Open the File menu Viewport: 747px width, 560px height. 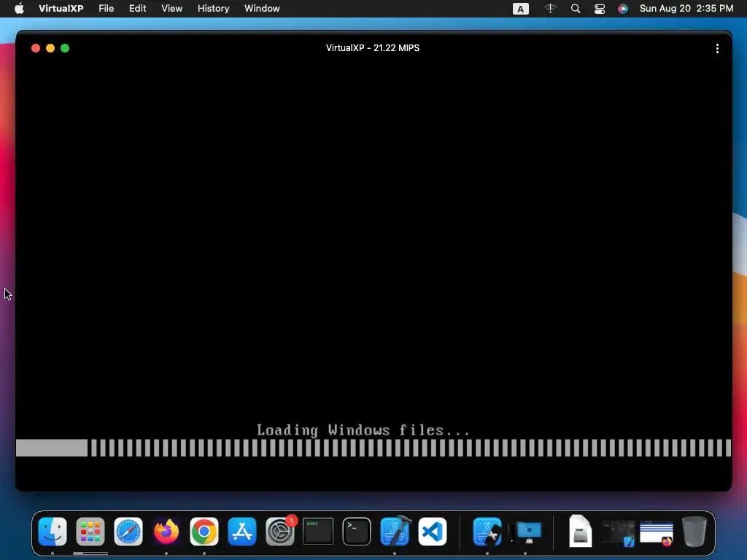107,9
